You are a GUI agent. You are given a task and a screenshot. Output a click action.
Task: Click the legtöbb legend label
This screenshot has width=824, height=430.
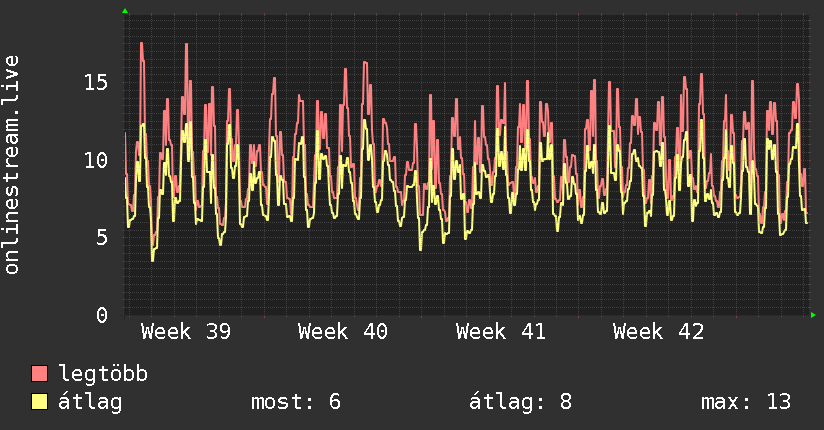coord(103,374)
